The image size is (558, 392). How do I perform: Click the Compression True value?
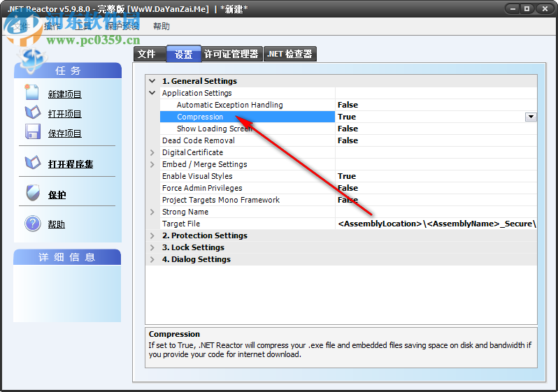tap(347, 117)
